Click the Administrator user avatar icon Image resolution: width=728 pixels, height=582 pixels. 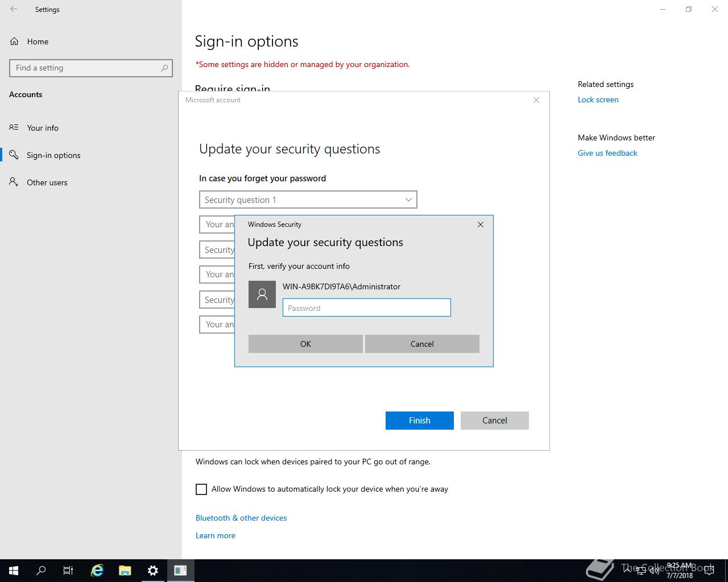262,294
